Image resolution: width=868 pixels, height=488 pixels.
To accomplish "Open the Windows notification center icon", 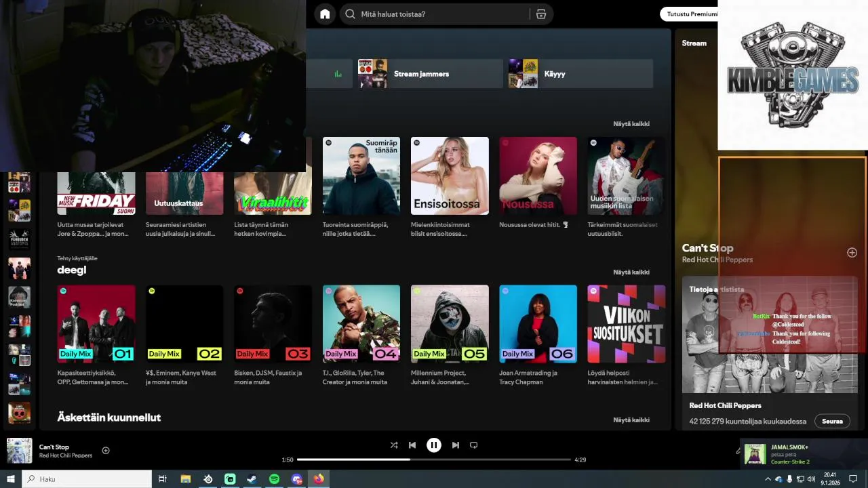I will click(x=853, y=479).
